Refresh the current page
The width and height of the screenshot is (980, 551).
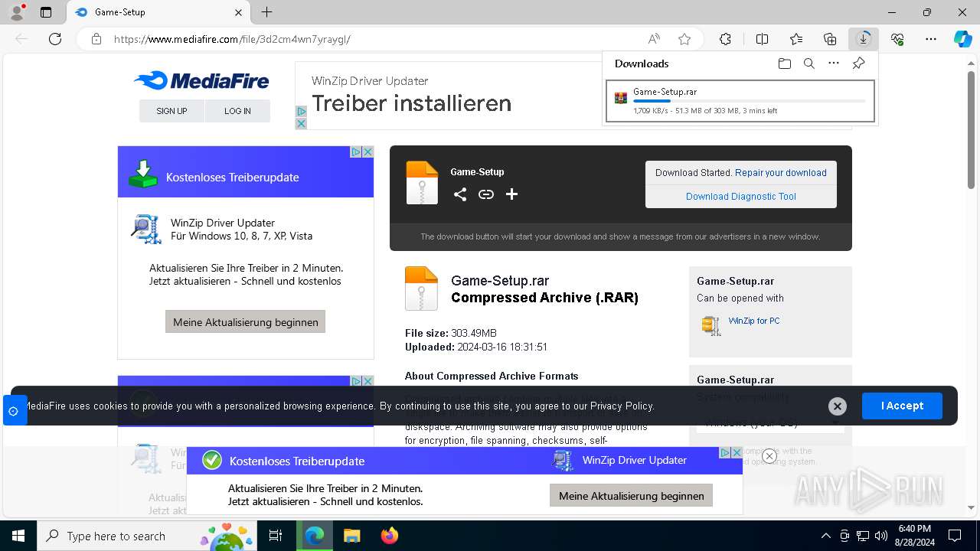coord(55,39)
